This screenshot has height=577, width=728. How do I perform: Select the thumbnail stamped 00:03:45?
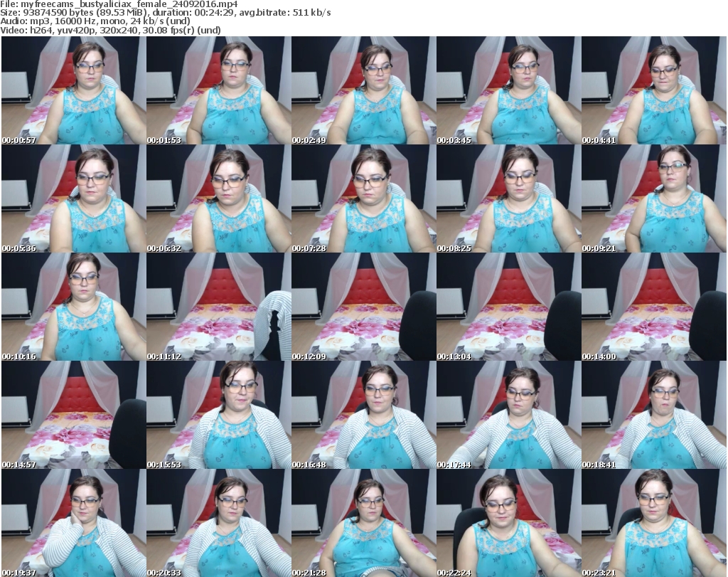509,90
